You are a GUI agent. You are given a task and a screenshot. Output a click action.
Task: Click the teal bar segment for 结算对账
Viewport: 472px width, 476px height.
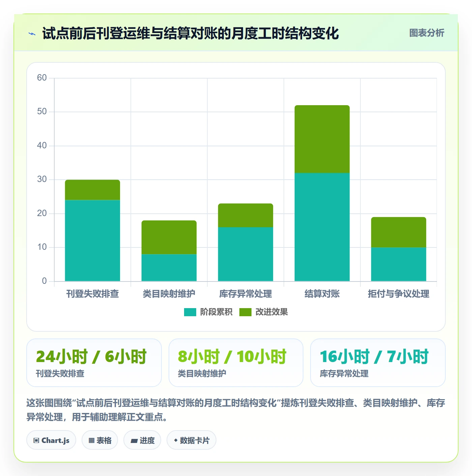322,227
